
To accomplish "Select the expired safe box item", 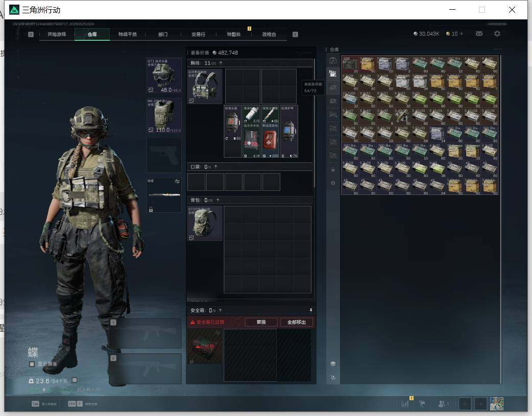I will click(x=205, y=347).
